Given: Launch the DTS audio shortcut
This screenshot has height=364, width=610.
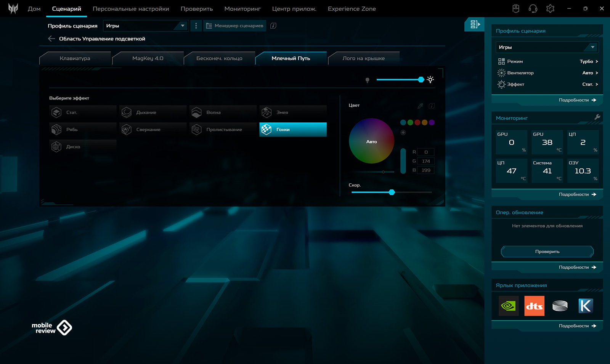Looking at the screenshot, I should [x=534, y=306].
